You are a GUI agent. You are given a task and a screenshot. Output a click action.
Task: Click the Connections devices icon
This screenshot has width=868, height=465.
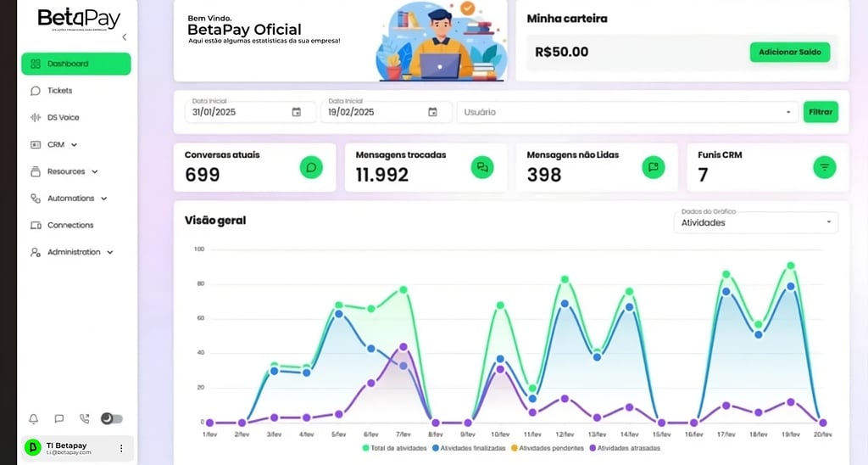(36, 225)
